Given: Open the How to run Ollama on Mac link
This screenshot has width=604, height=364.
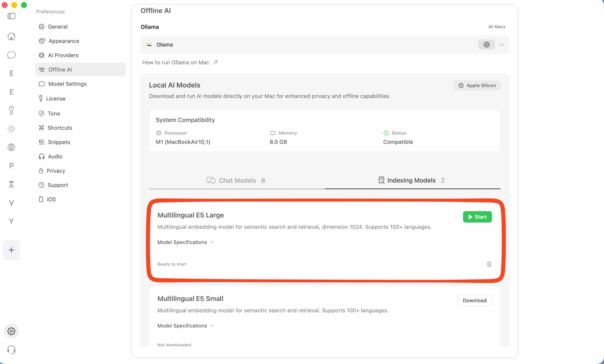Looking at the screenshot, I should click(175, 62).
